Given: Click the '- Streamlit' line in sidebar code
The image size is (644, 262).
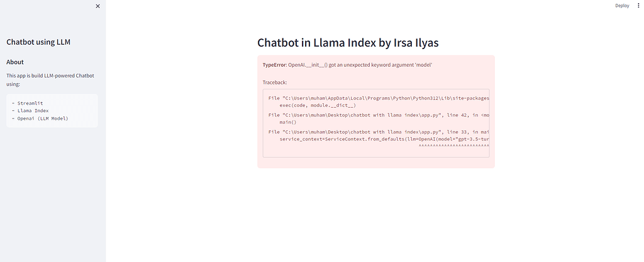Looking at the screenshot, I should 28,103.
